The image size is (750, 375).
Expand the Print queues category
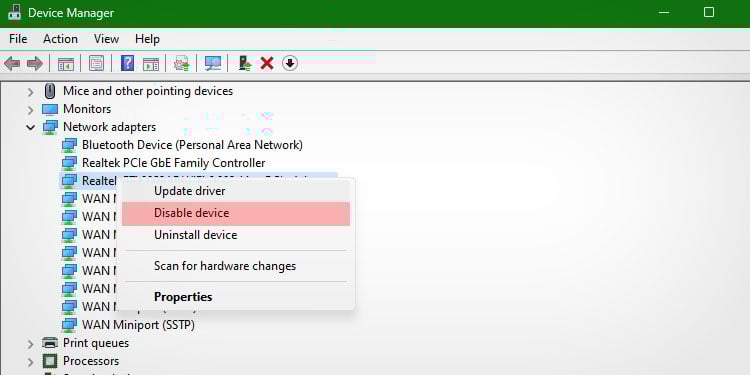[x=31, y=343]
